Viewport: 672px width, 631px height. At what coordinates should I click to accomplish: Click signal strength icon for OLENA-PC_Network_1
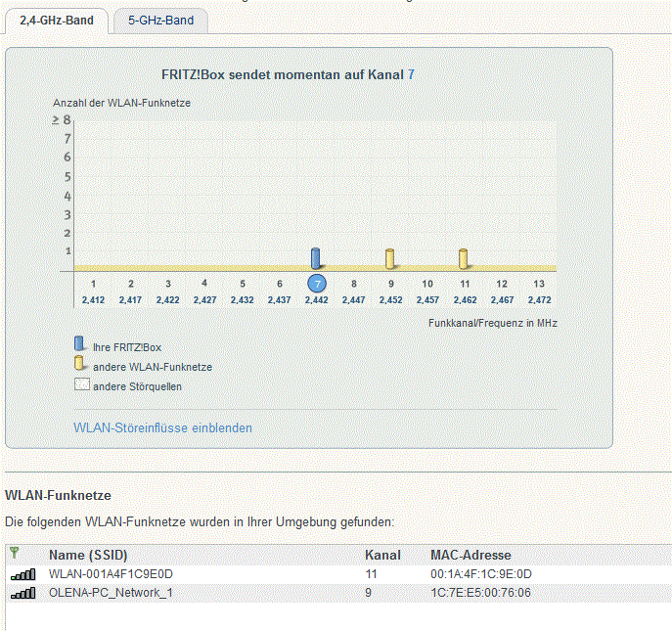click(22, 593)
